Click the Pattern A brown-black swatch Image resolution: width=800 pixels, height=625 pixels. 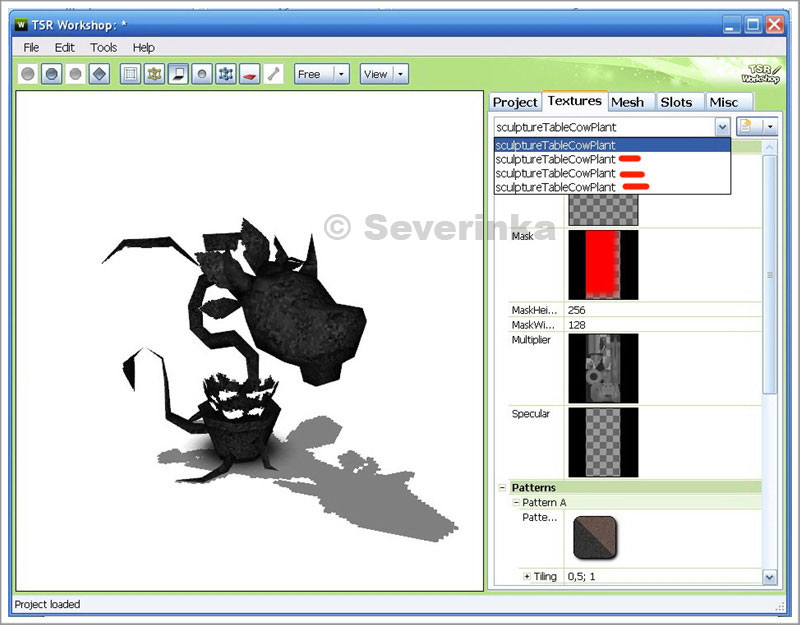click(x=595, y=537)
